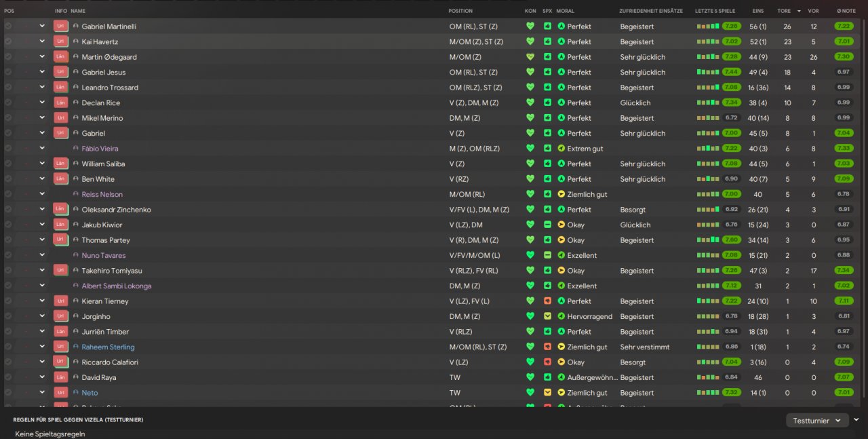Sort players by the Moral column header
This screenshot has height=439, width=868.
pos(566,11)
